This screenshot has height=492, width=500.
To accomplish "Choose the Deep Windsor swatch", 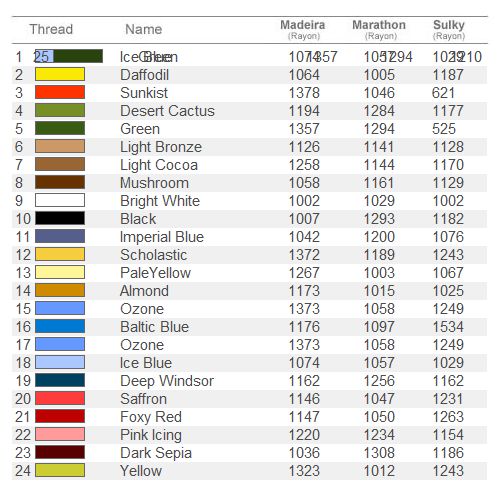I will click(60, 380).
